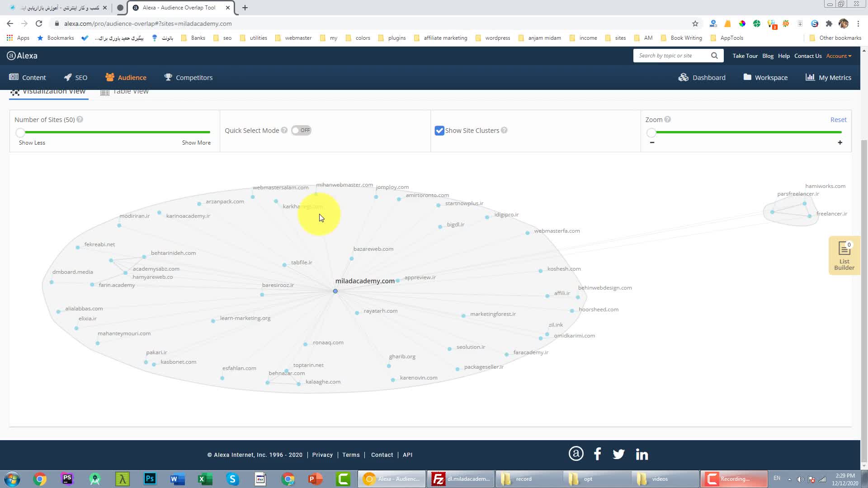Expand the Account dropdown menu
Screen dimensions: 868x488
point(839,56)
